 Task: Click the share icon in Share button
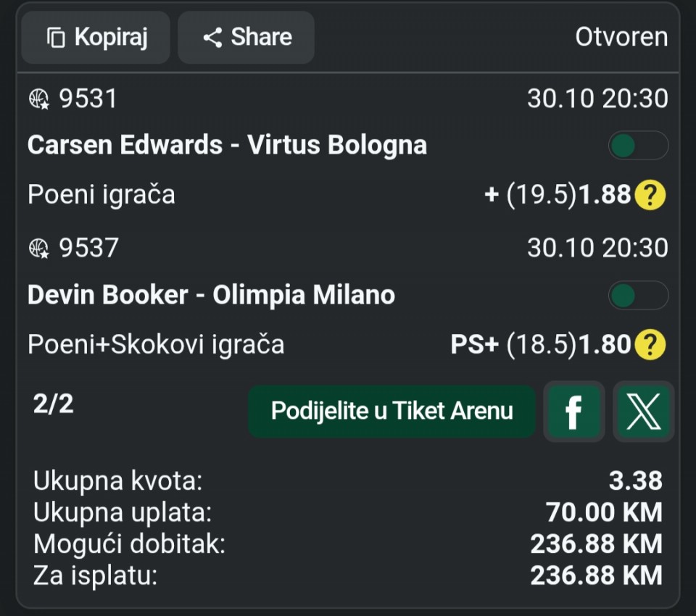[x=212, y=38]
